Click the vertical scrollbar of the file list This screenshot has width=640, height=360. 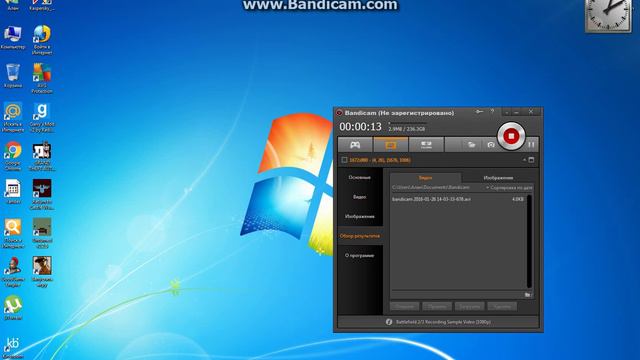529,241
